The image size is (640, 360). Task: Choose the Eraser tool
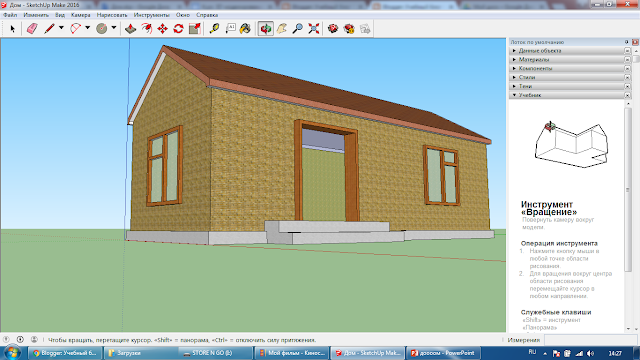[x=32, y=29]
